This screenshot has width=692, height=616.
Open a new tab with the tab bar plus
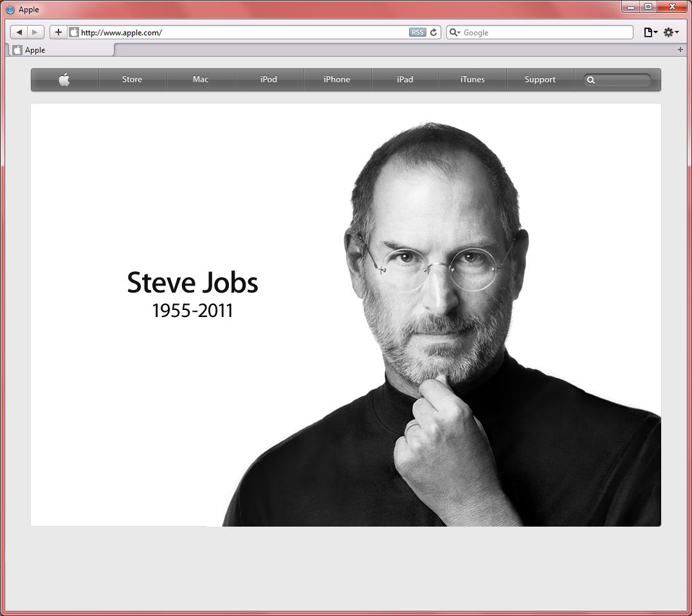point(680,50)
